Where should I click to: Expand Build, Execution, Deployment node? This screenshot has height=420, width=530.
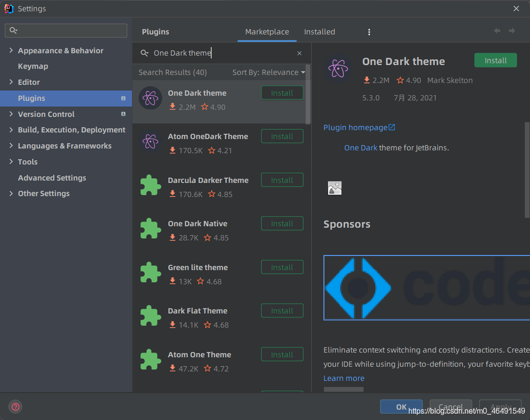(x=11, y=130)
